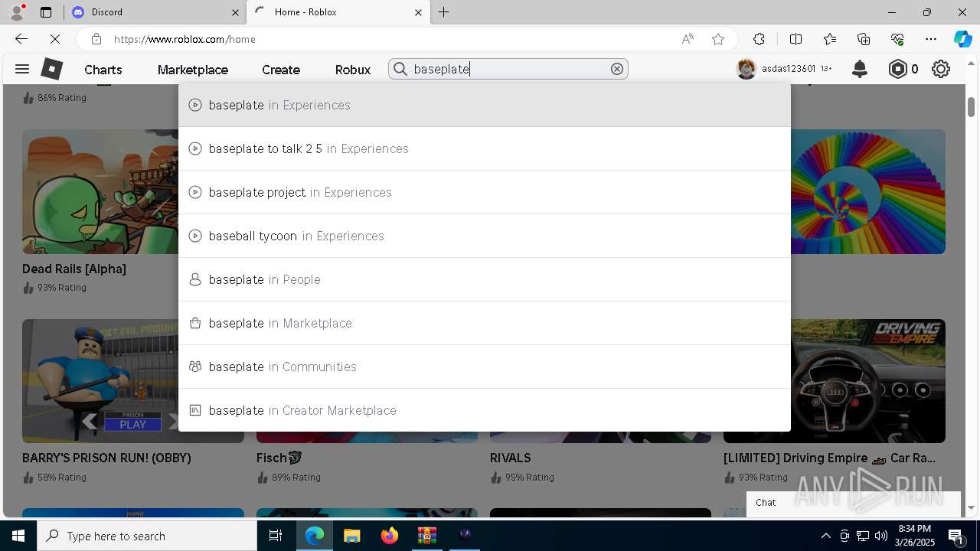Search baseplate in Marketplace
Screen dimensions: 980x551
[x=485, y=323]
